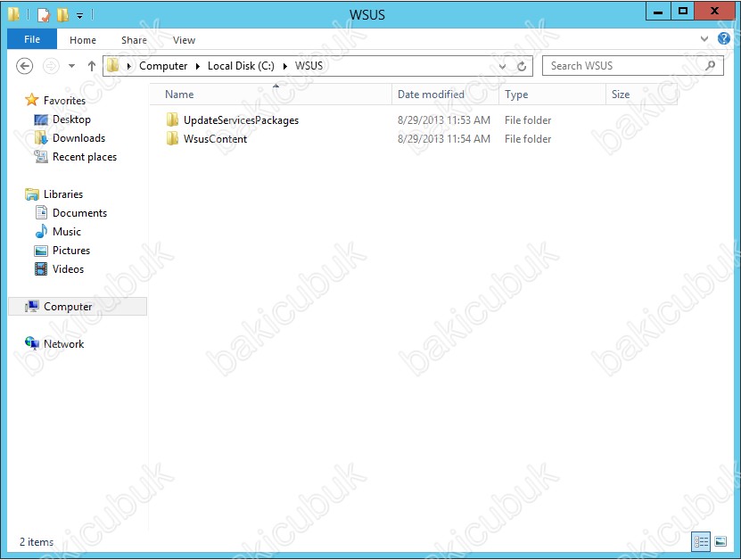Image resolution: width=741 pixels, height=560 pixels.
Task: Click the Libraries icon
Action: click(x=32, y=194)
